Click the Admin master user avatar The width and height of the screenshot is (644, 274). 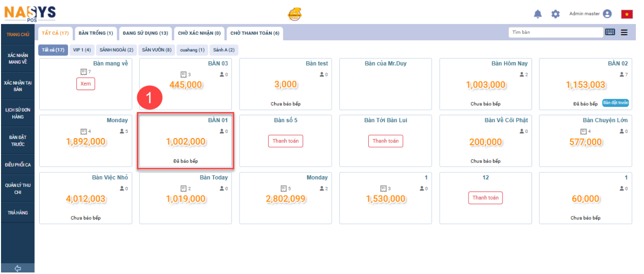pyautogui.click(x=607, y=14)
